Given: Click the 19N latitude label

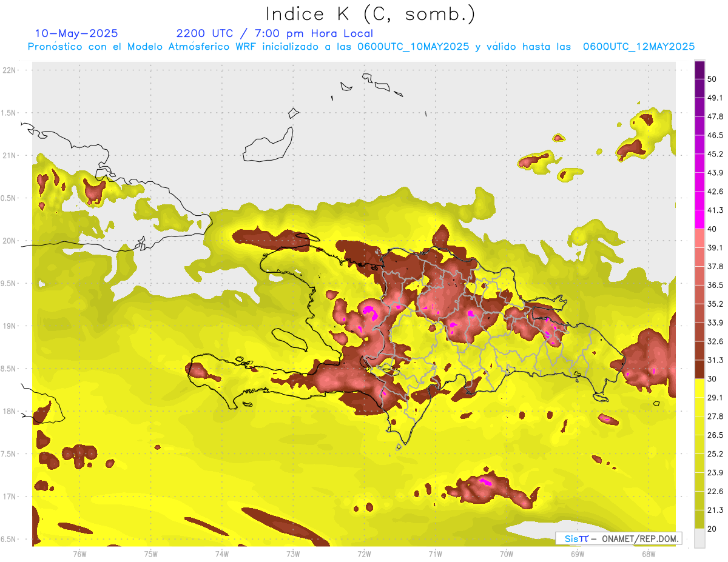Looking at the screenshot, I should pyautogui.click(x=10, y=326).
